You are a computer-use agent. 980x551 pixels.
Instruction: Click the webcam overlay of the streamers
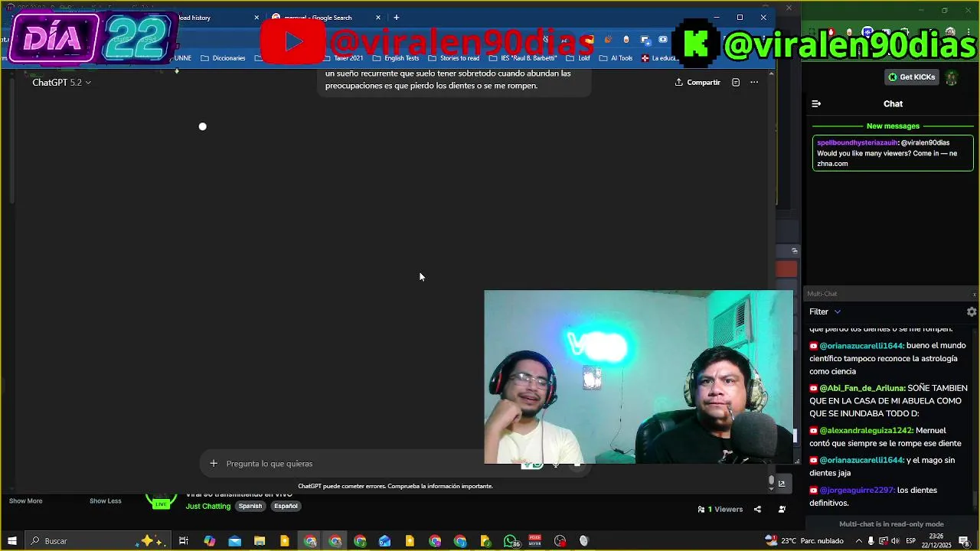[x=639, y=377]
